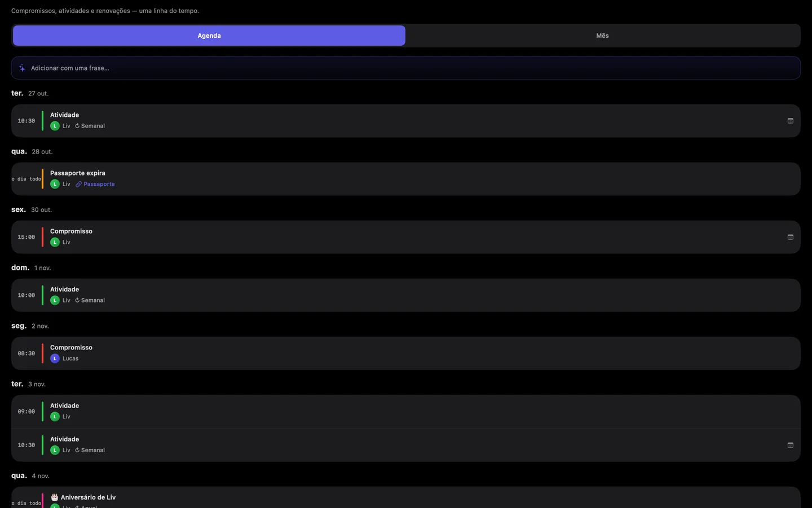Click Liv's avatar on 1 nov. Atividade

click(x=55, y=300)
